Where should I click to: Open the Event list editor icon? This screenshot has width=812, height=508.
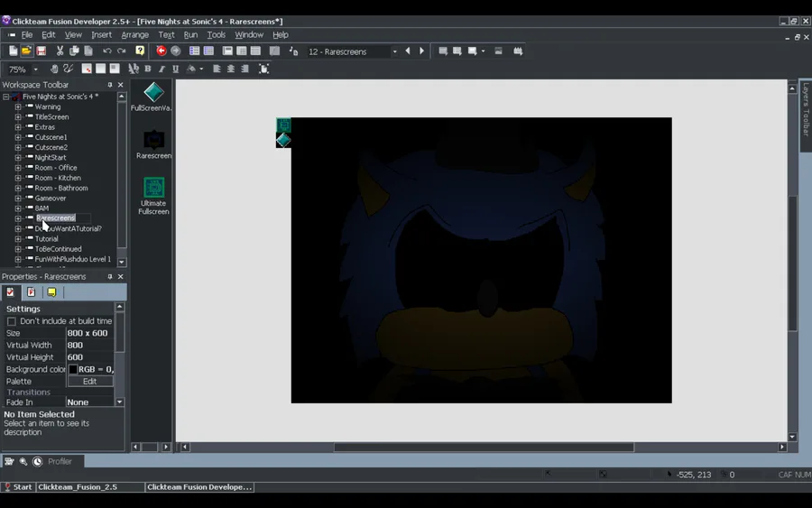[256, 51]
